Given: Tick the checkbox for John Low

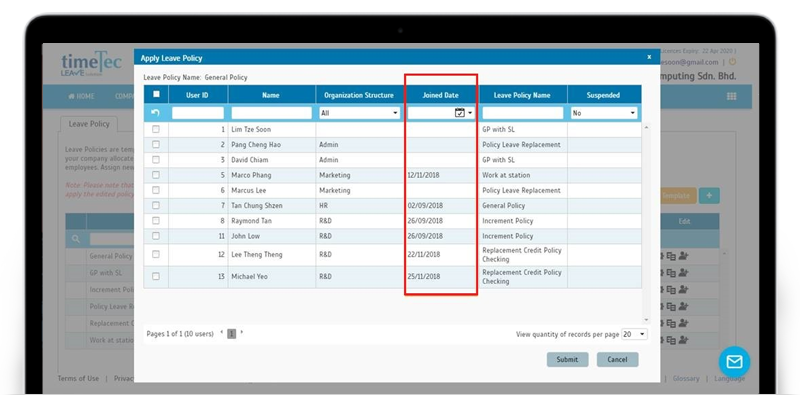Looking at the screenshot, I should 156,236.
